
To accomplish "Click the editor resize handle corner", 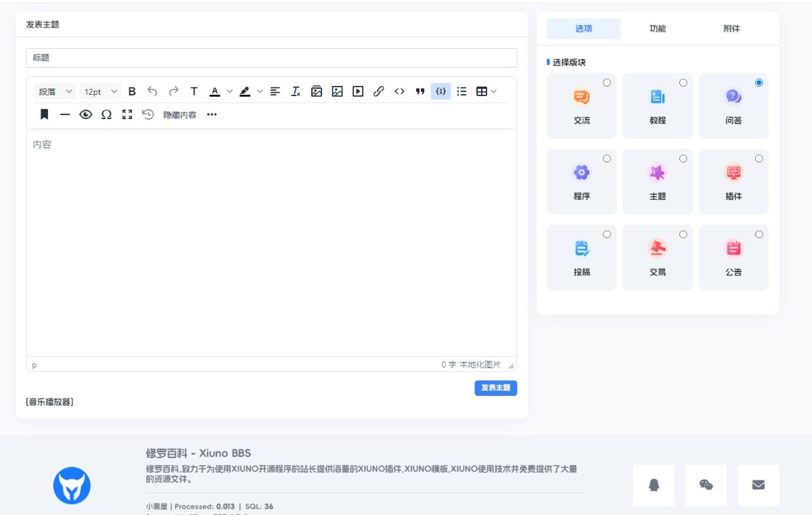I will pos(511,365).
